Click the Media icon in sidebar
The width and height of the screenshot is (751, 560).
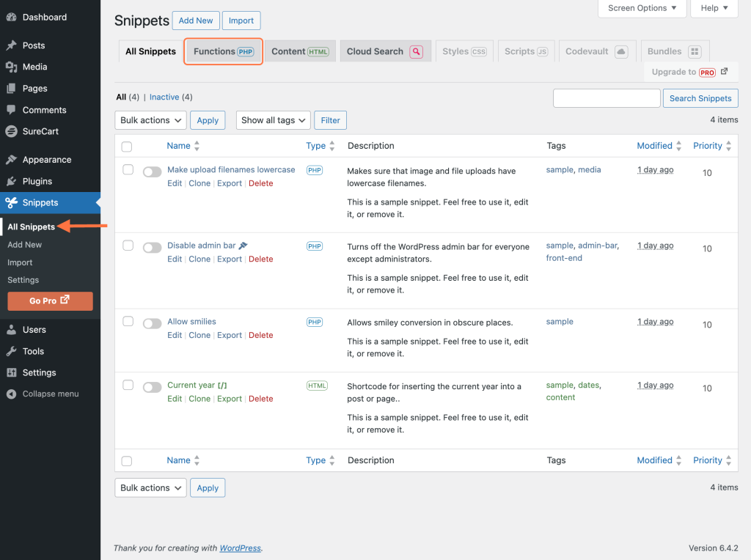[x=11, y=67]
